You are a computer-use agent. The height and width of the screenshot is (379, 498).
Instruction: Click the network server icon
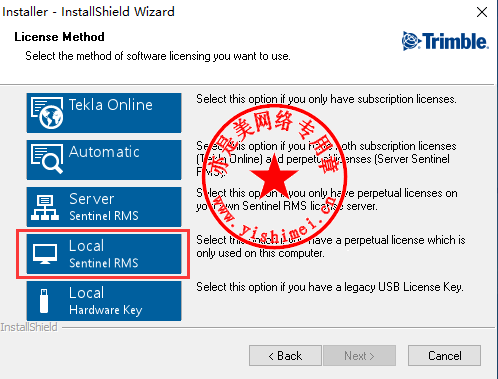[x=45, y=208]
